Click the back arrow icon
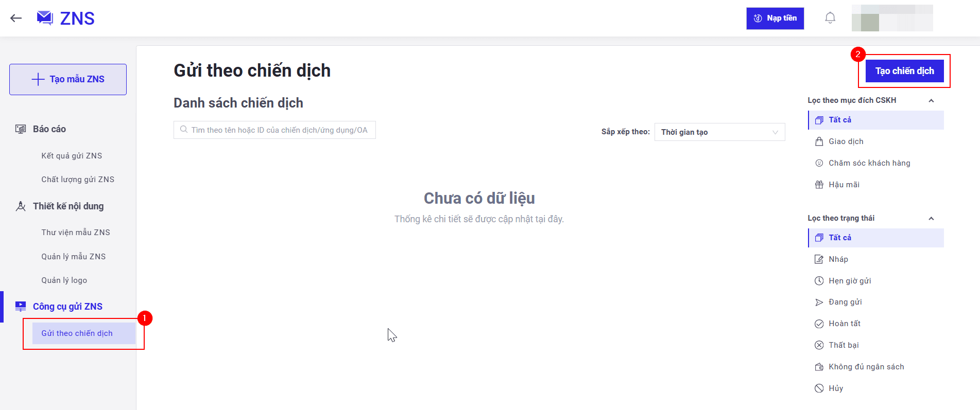The height and width of the screenshot is (410, 980). 16,19
